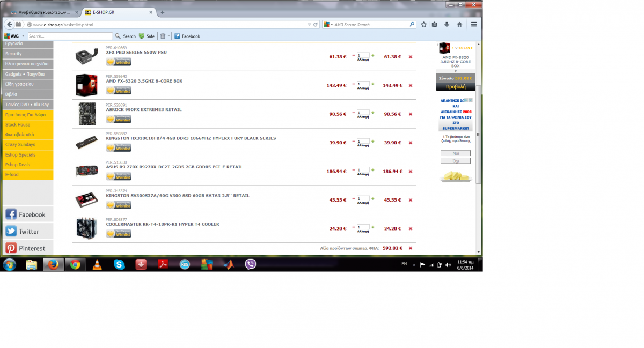Click Firefox back arrow button
Screen dimensions: 644x348
9,24
